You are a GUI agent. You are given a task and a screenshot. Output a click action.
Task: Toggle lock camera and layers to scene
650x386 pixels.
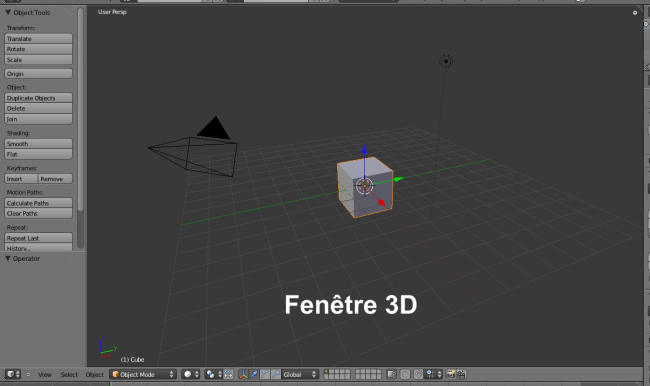pos(392,374)
